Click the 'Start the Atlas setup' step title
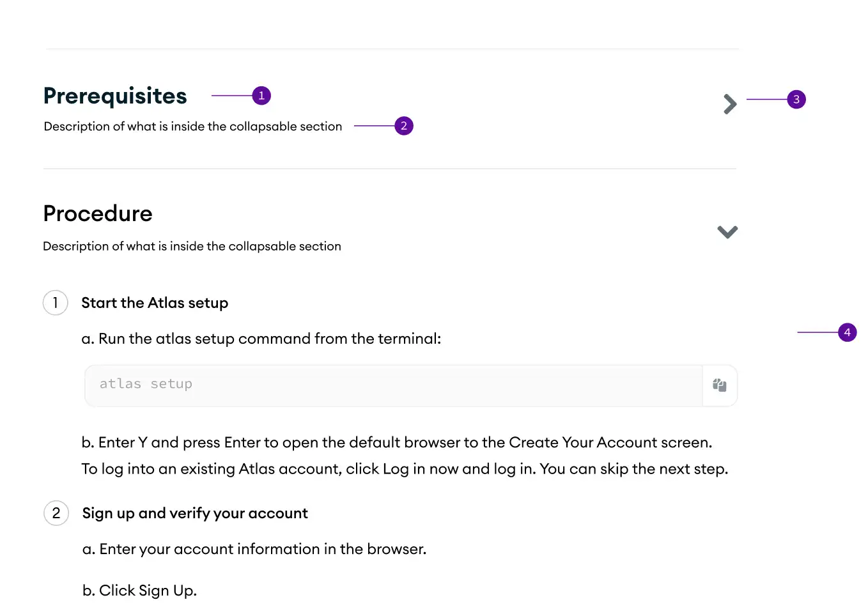The width and height of the screenshot is (868, 616). coord(155,303)
